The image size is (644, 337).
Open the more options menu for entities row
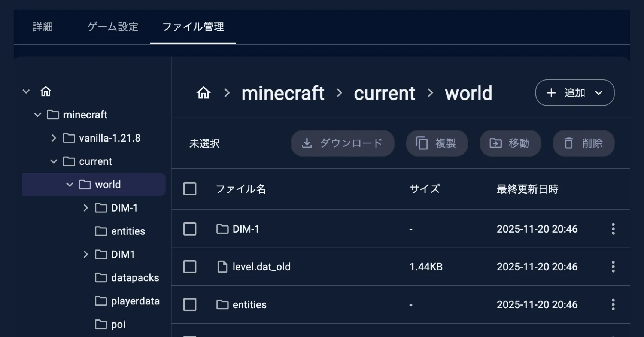[x=613, y=304]
